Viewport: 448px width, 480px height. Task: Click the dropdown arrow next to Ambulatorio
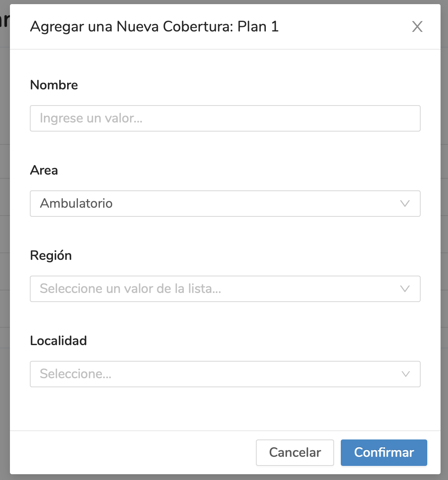pyautogui.click(x=405, y=204)
